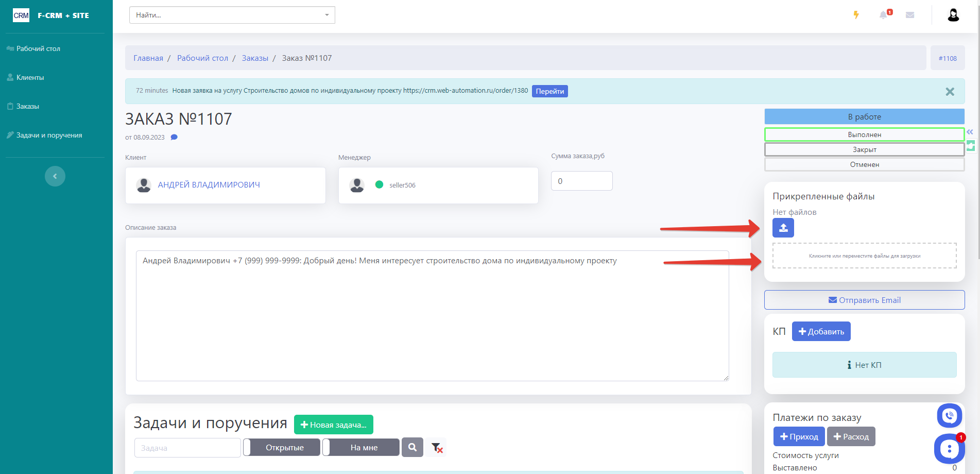Click the task search magnifier button
The image size is (980, 474).
[x=412, y=447]
